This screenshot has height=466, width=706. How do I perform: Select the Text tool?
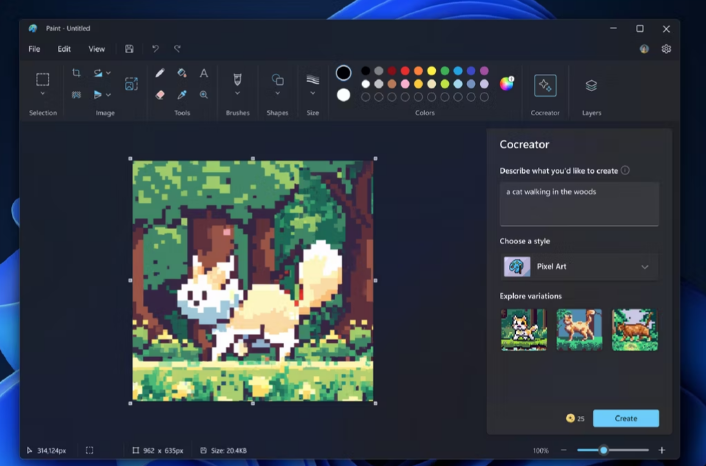204,73
